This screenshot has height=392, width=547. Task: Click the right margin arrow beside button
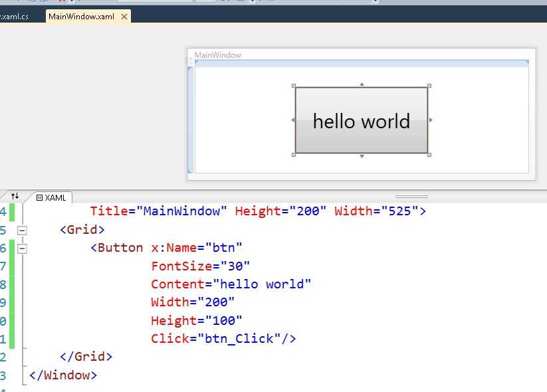click(x=431, y=120)
